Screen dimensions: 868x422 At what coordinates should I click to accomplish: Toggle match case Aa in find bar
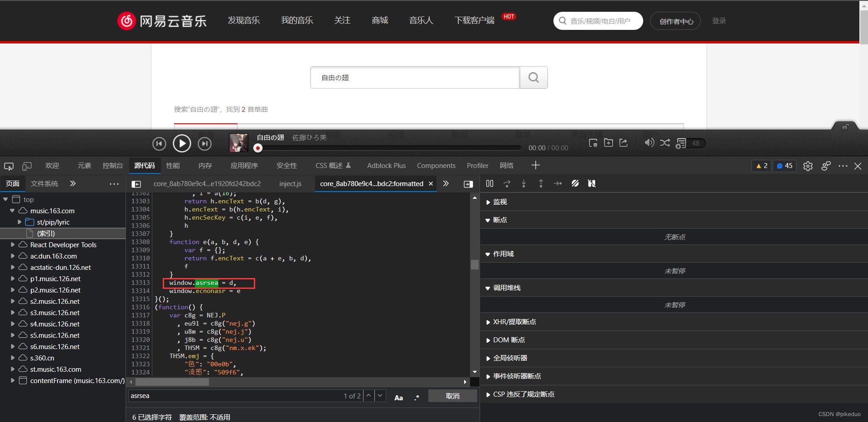398,398
